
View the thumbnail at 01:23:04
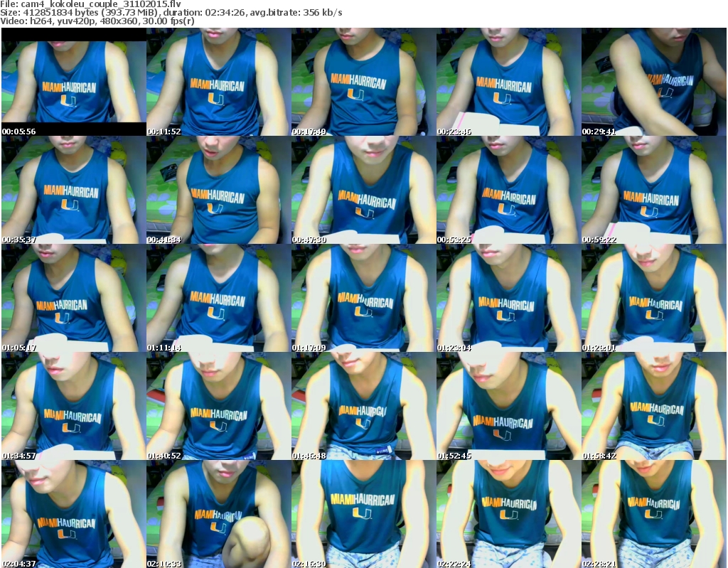tap(508, 298)
